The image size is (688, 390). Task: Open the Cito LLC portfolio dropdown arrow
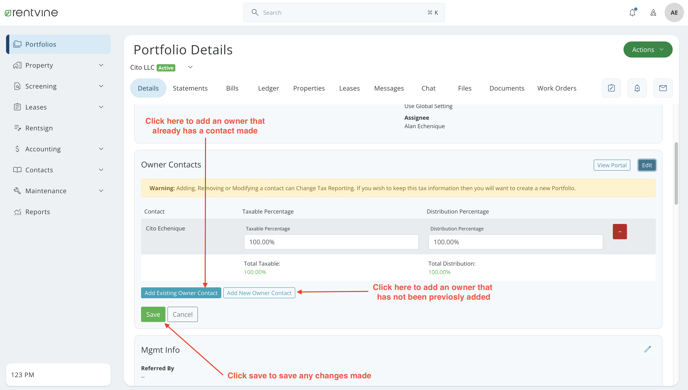tap(190, 67)
